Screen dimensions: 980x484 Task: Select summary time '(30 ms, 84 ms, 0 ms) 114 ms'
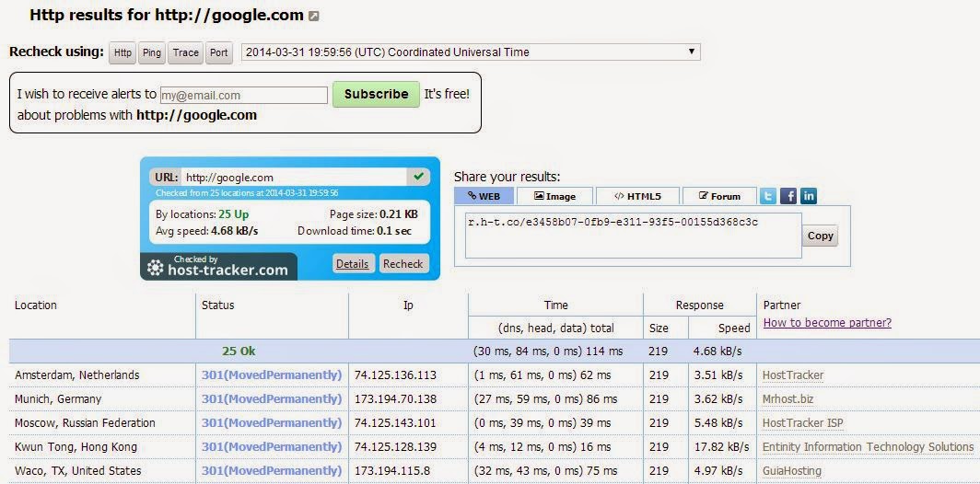(x=548, y=351)
